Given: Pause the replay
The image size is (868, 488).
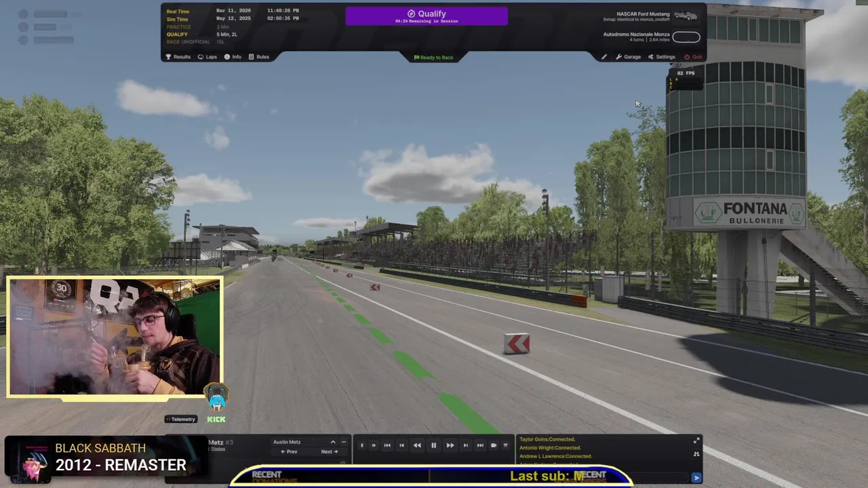Looking at the screenshot, I should pyautogui.click(x=433, y=445).
